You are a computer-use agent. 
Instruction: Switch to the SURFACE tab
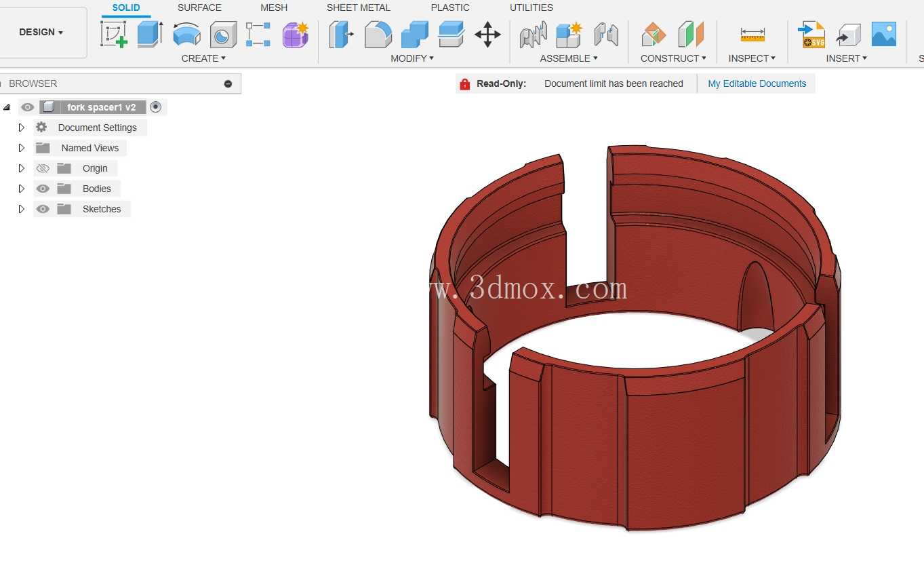(199, 7)
